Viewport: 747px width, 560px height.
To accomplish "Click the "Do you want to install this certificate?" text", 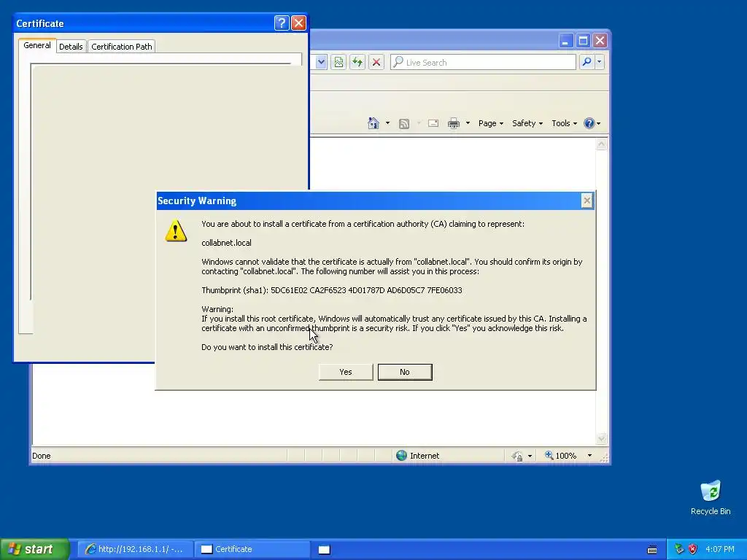I will (x=267, y=347).
